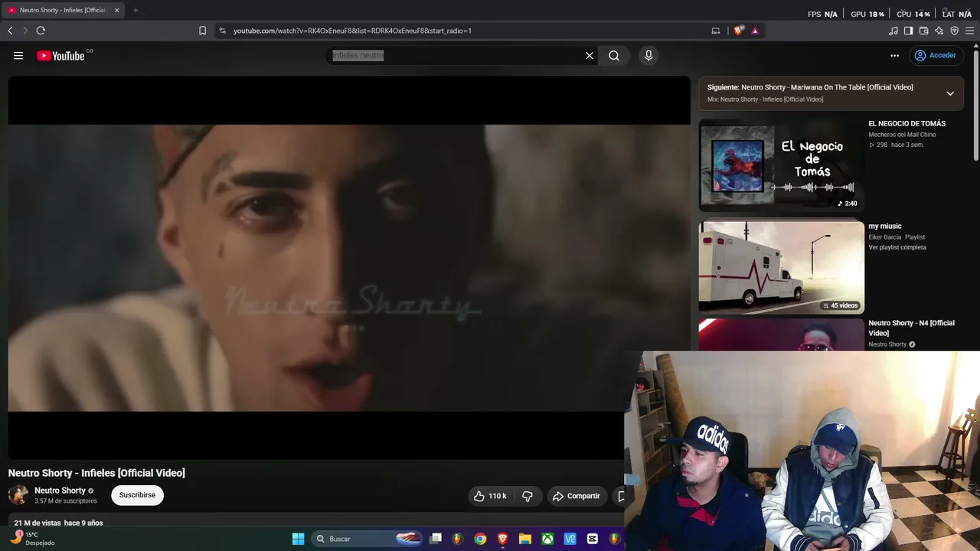Expand the Siguiente mix playlist panel

point(950,93)
